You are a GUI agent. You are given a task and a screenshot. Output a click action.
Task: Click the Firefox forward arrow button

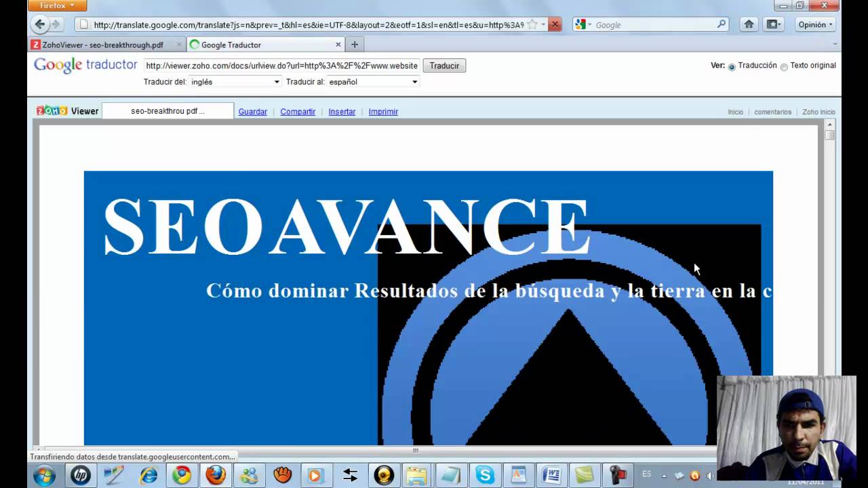(56, 24)
